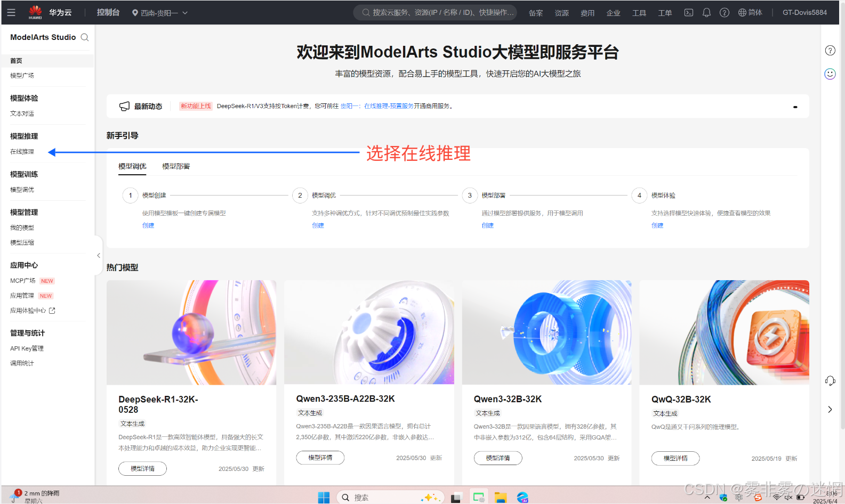The height and width of the screenshot is (504, 845).
Task: Switch to the 模型调优 guide tab
Action: click(x=132, y=166)
